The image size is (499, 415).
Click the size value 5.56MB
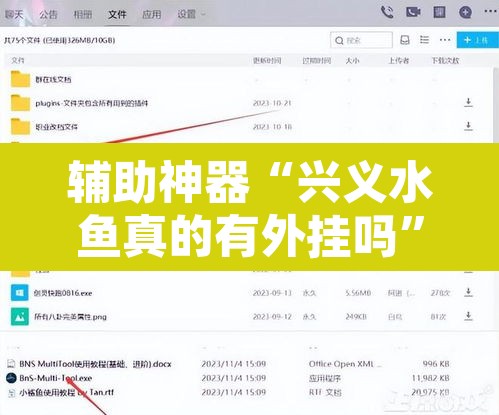tap(358, 293)
